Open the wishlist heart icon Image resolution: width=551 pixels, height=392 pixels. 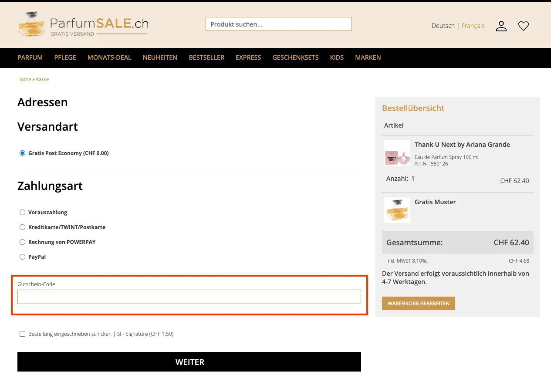(524, 26)
